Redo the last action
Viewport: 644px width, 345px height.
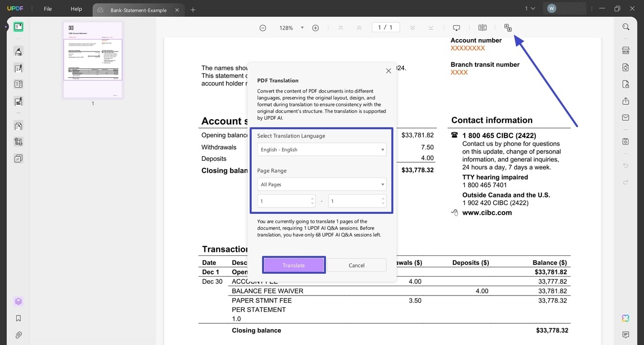pyautogui.click(x=626, y=182)
